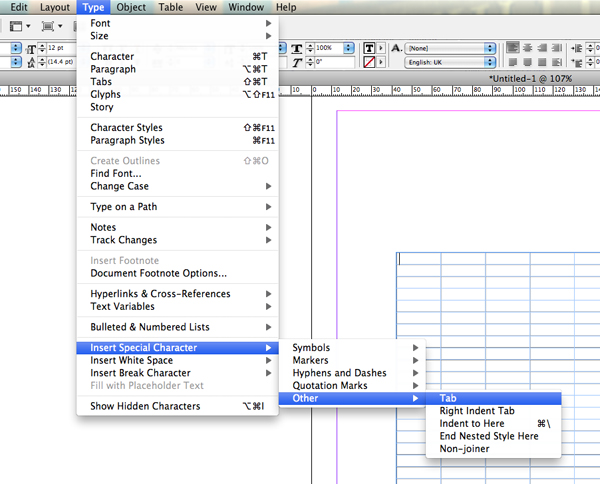The width and height of the screenshot is (600, 484).
Task: Select the align left paragraph icon
Action: [x=513, y=48]
